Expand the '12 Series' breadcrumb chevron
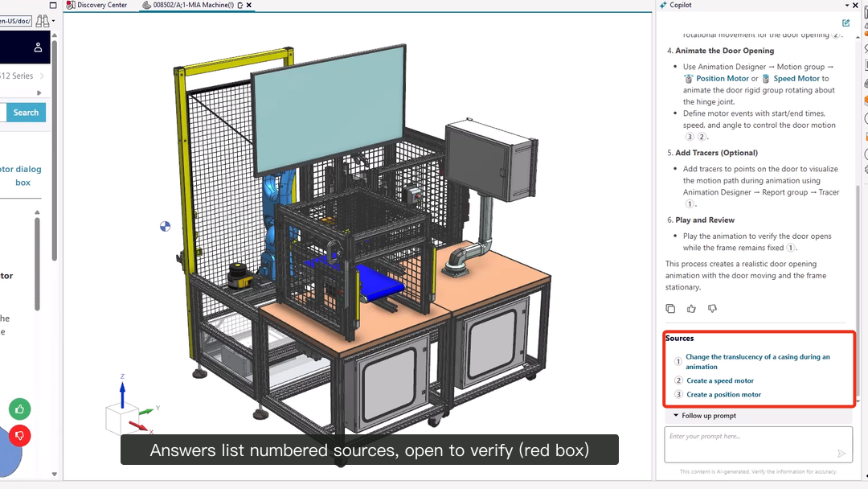 click(x=42, y=76)
